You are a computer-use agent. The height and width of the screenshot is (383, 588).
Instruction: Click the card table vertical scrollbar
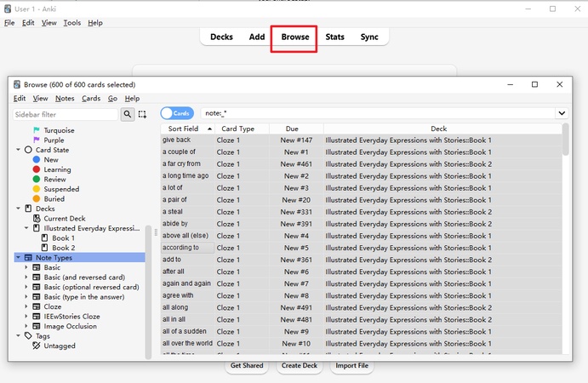click(566, 140)
